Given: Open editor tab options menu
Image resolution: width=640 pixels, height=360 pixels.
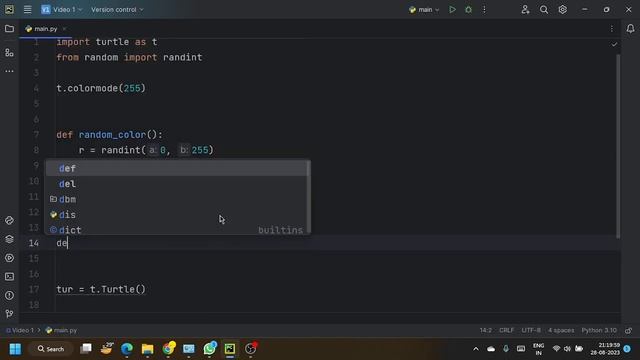Looking at the screenshot, I should pos(611,29).
